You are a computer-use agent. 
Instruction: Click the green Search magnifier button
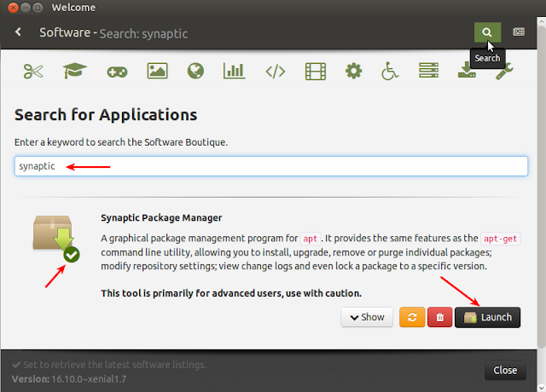487,32
